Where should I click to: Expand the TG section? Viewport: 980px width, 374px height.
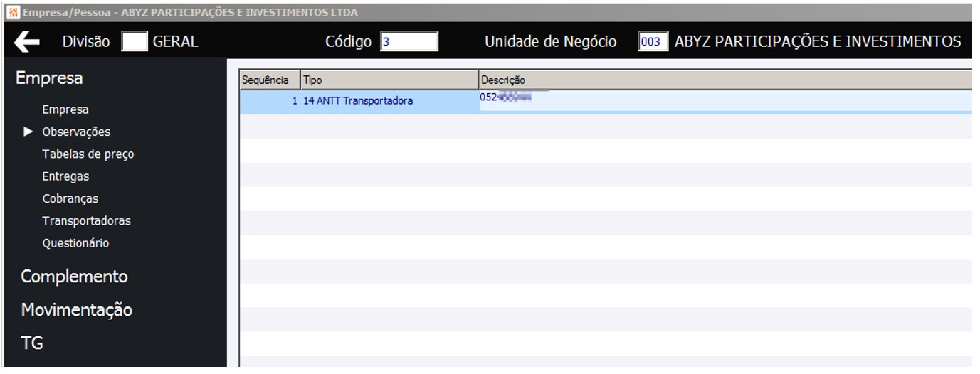32,343
